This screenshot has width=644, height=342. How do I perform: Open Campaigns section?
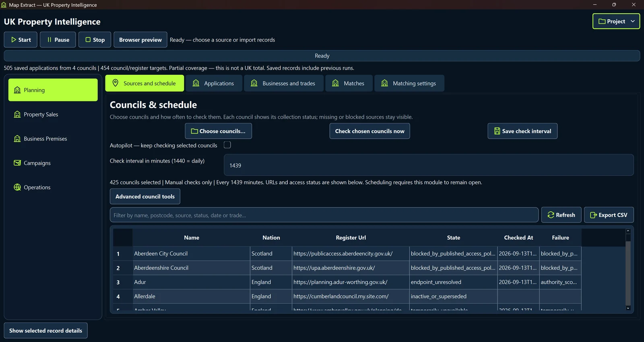[x=53, y=163]
